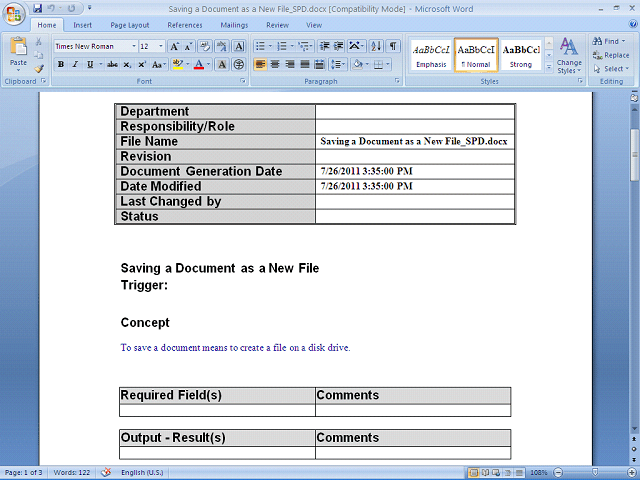Apply the Emphasis style
The image size is (640, 480).
click(x=431, y=56)
